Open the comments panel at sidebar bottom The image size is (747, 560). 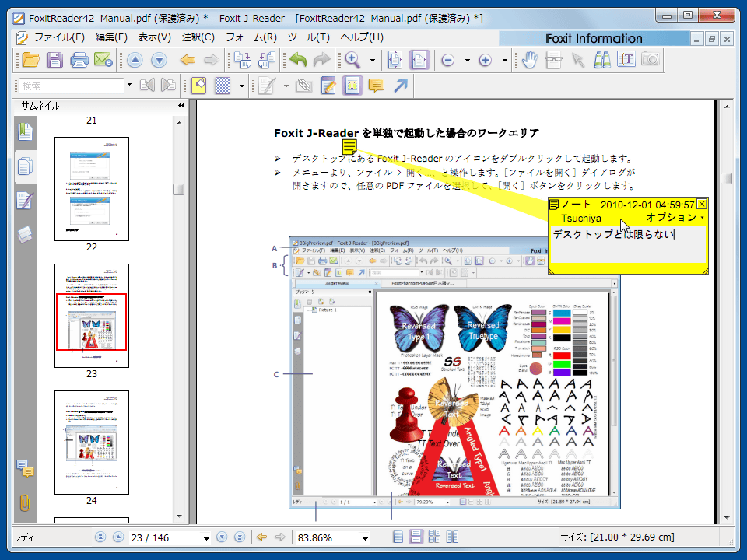[25, 468]
